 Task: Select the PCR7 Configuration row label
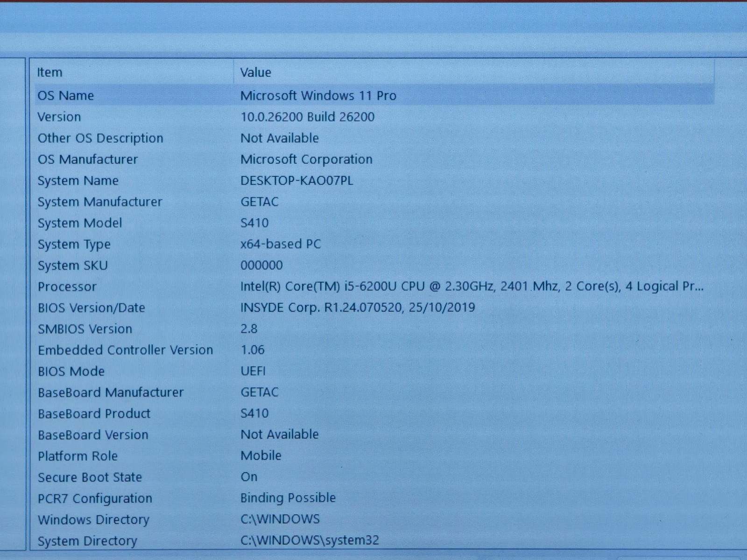click(x=95, y=499)
